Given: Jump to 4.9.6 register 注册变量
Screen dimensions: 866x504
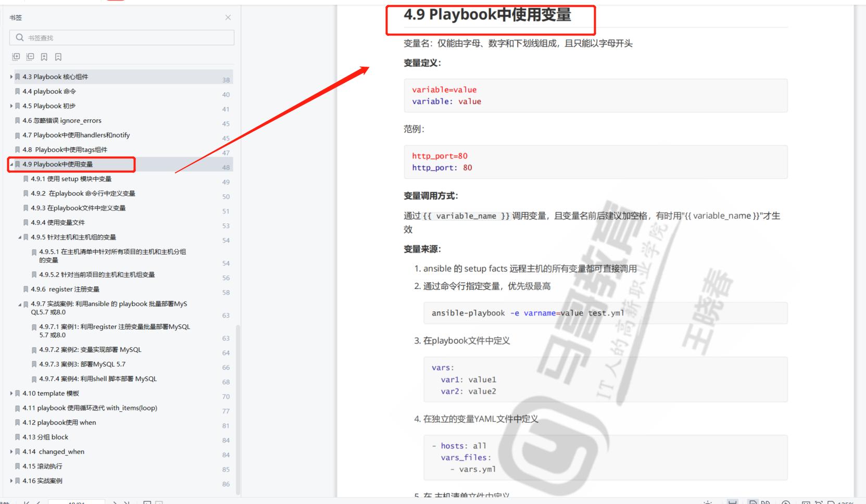Looking at the screenshot, I should [65, 289].
